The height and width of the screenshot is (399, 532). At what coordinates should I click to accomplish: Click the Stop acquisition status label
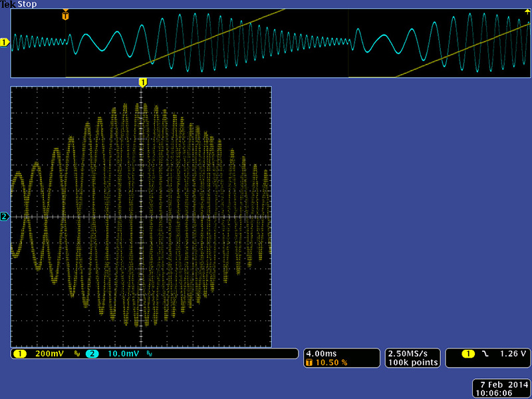(28, 5)
